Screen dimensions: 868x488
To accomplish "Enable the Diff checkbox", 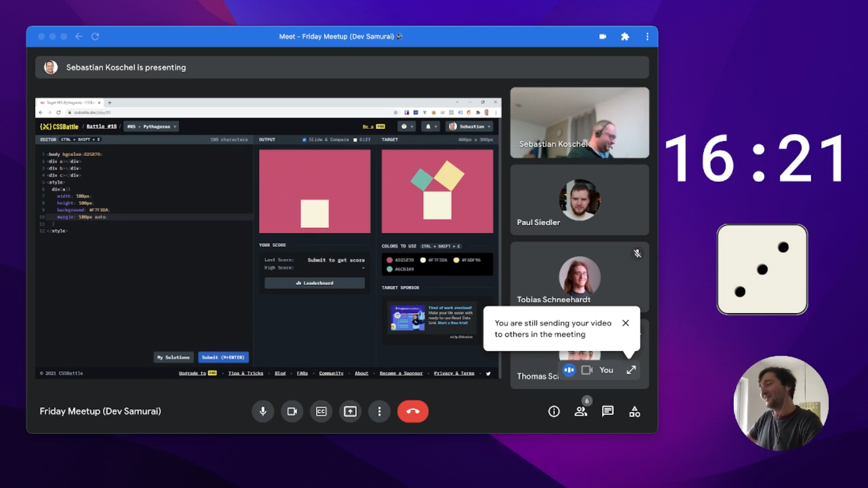I will 355,139.
